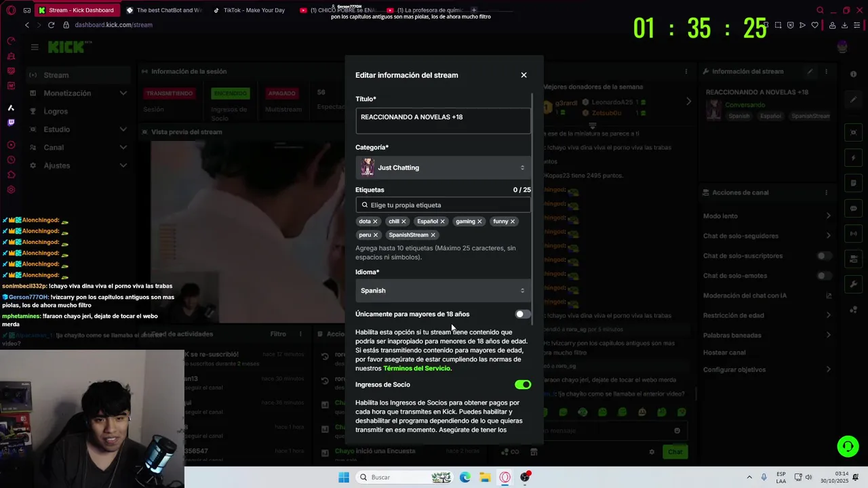Click the chat bubble icon in right rail

[853, 208]
